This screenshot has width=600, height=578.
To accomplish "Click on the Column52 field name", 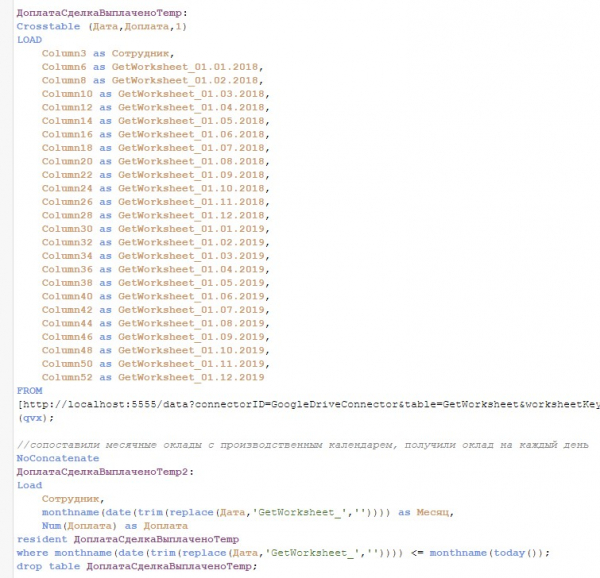I will point(67,377).
